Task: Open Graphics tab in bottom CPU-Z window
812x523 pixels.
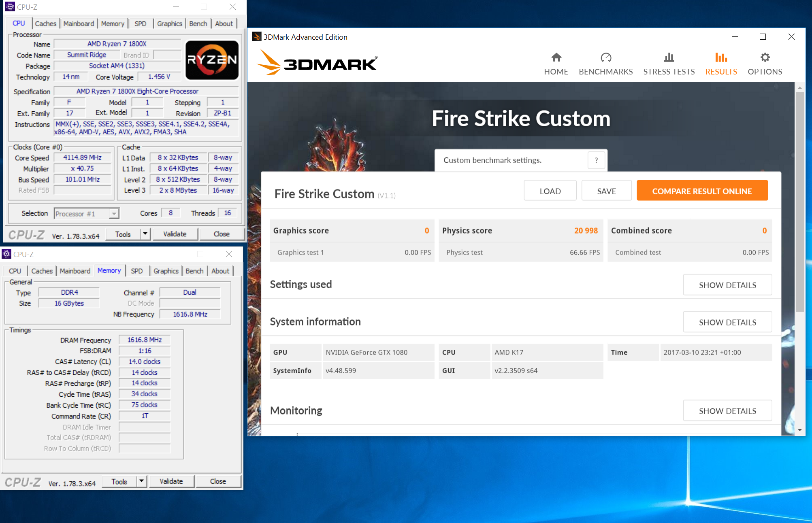Action: click(x=166, y=271)
